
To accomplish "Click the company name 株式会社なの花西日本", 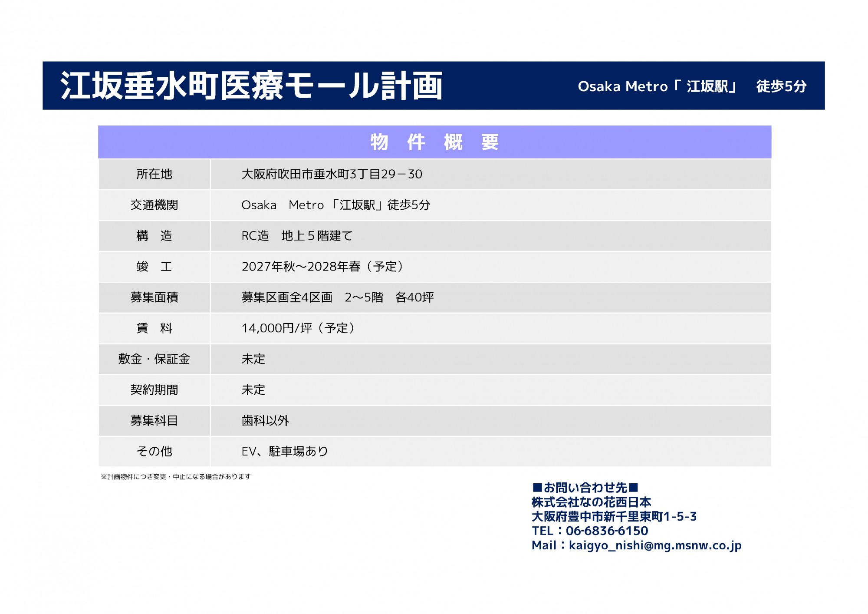I will (591, 502).
